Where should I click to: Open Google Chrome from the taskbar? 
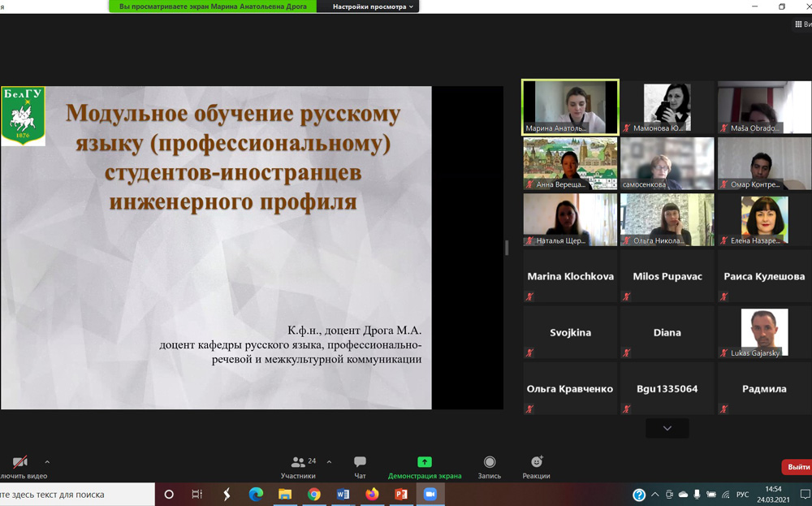314,494
